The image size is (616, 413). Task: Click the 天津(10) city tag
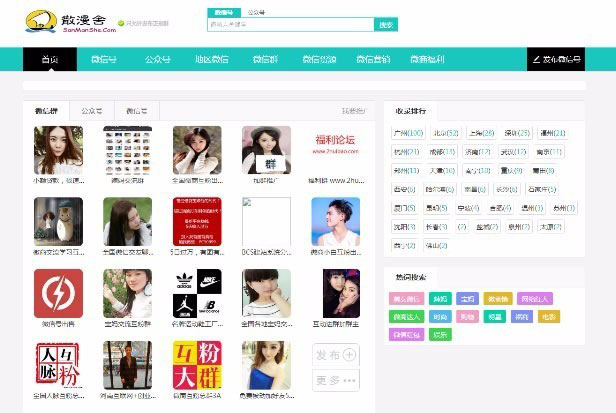[442, 171]
